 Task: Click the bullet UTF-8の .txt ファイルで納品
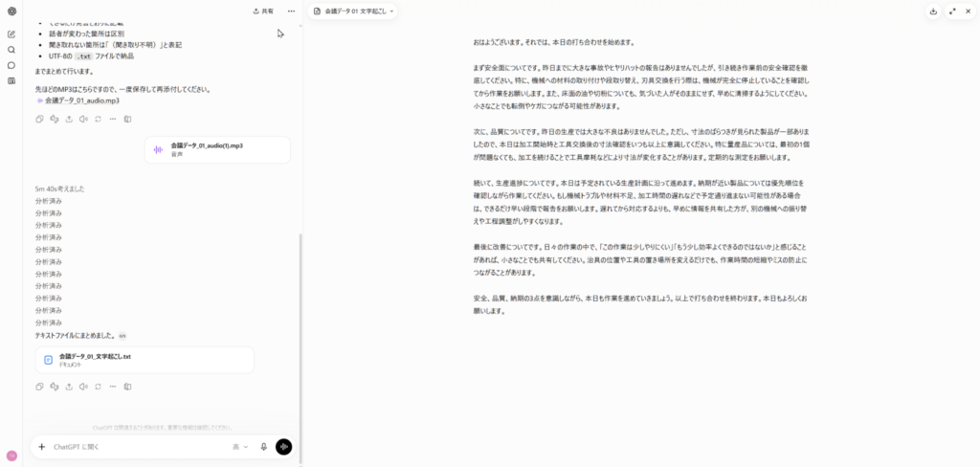91,56
